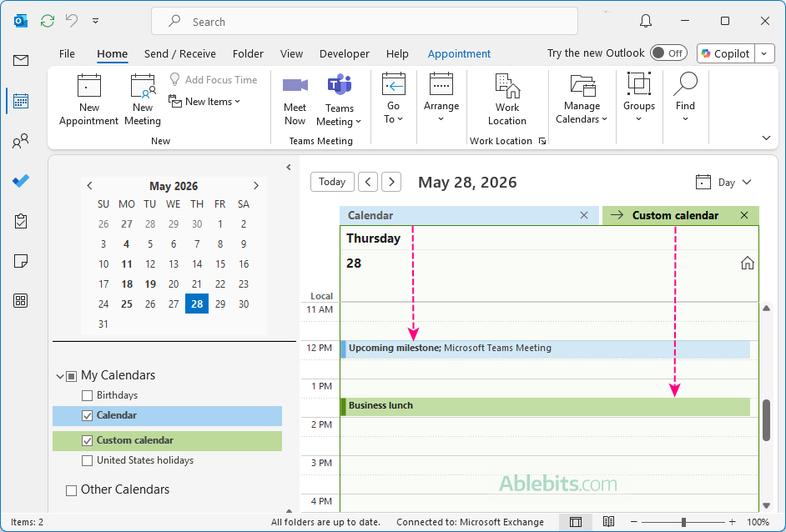Viewport: 786px width, 532px height.
Task: Toggle Try the new Outlook switch
Action: tap(668, 53)
